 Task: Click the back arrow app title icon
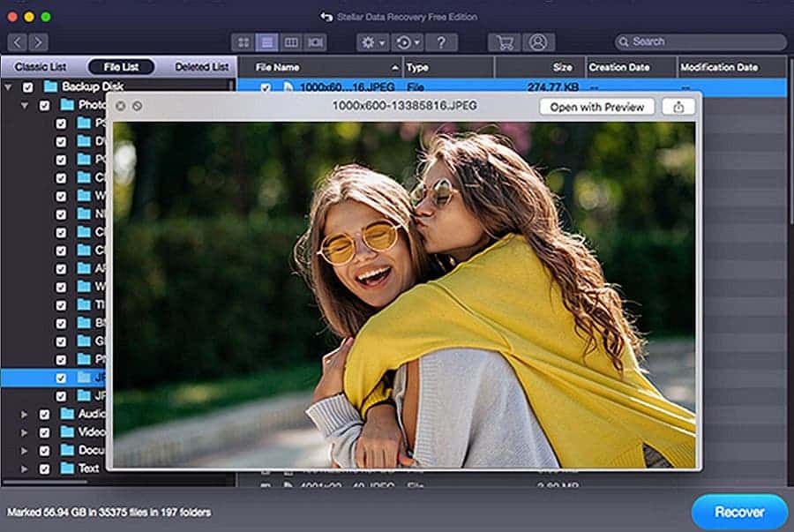[326, 17]
